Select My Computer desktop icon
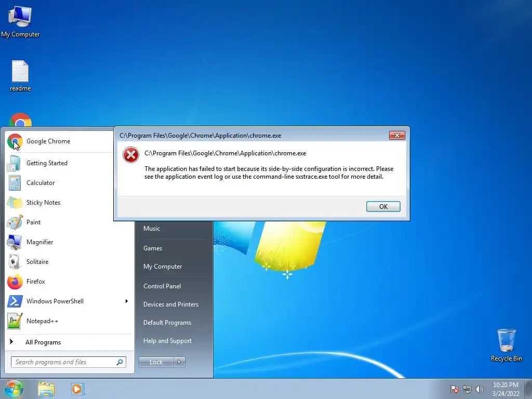 point(20,21)
